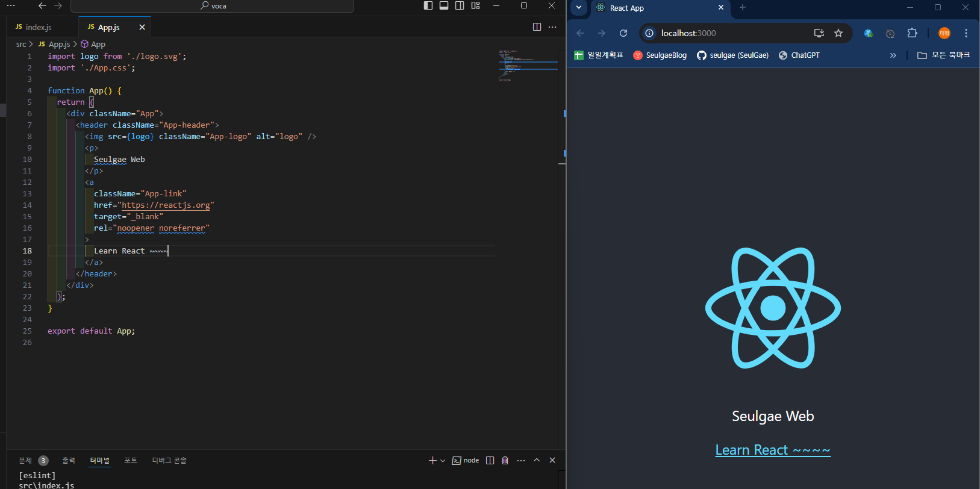Click 'export default App;' code line
This screenshot has width=980, height=489.
tap(92, 331)
